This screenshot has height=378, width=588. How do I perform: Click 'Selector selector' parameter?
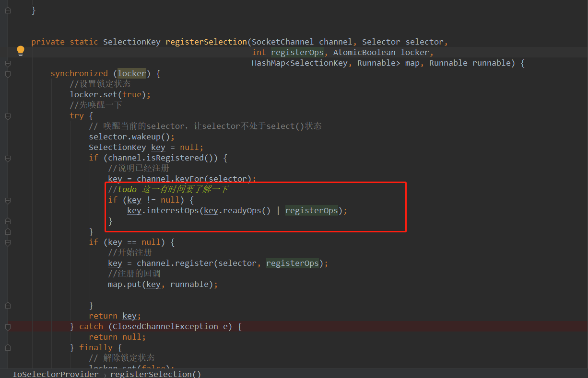(403, 42)
